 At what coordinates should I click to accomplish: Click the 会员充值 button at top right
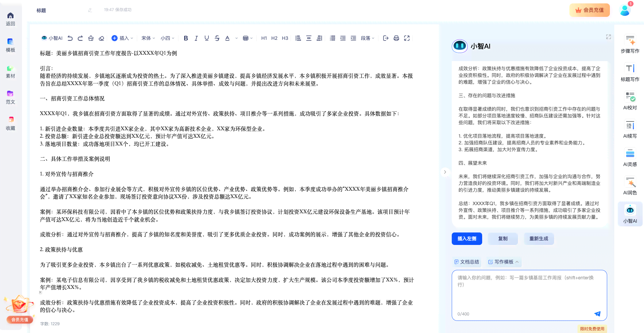pyautogui.click(x=590, y=10)
